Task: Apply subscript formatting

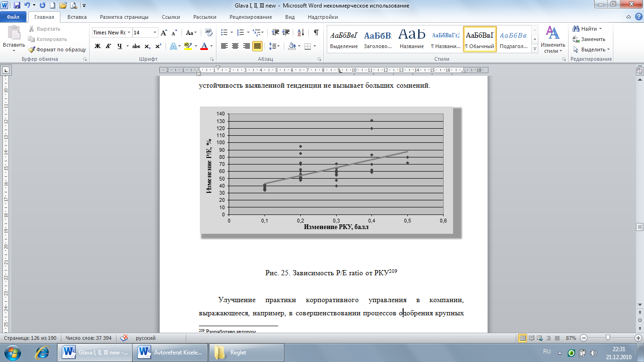Action: coord(148,46)
